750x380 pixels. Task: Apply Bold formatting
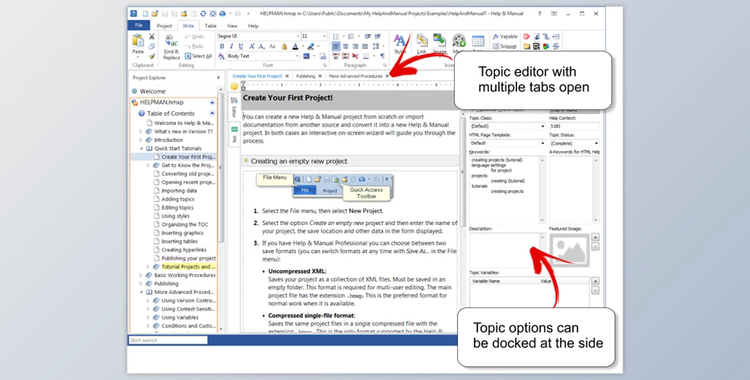point(221,46)
